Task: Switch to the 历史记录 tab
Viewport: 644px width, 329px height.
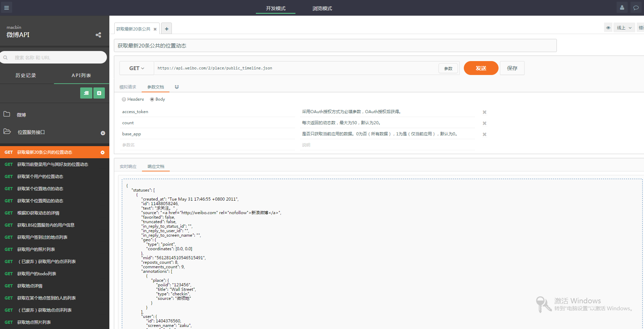Action: coord(26,75)
